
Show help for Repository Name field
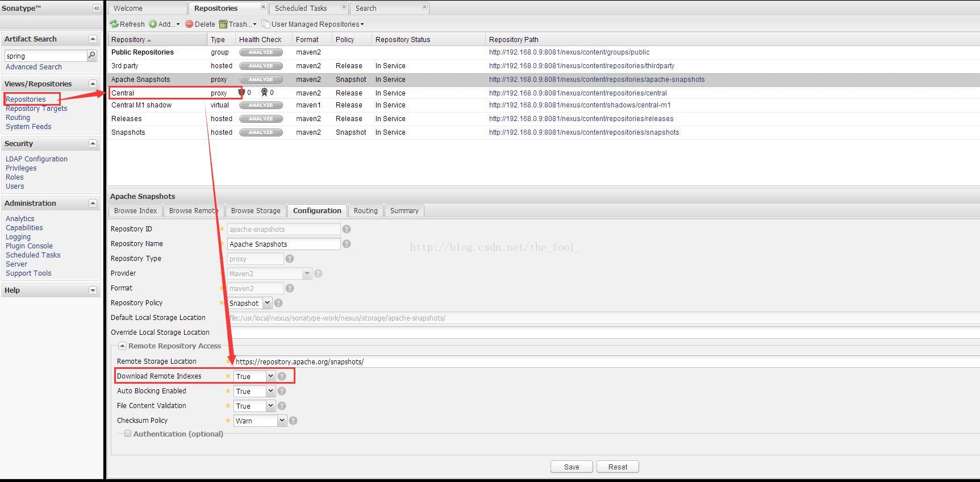[347, 244]
